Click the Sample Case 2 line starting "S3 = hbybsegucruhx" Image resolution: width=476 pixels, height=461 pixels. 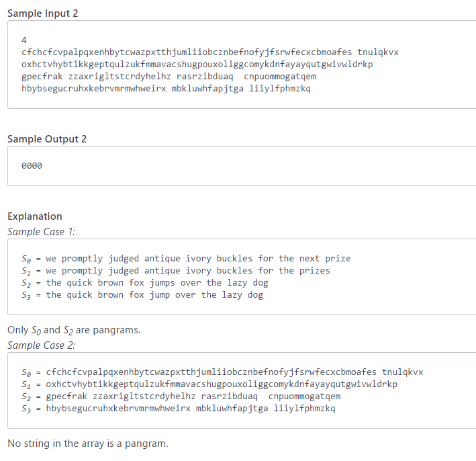coord(178,408)
